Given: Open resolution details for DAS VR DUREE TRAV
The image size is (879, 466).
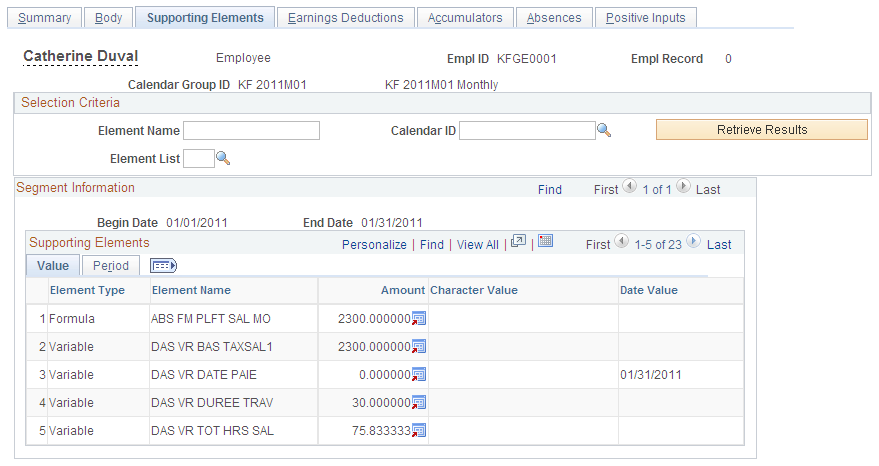Looking at the screenshot, I should pyautogui.click(x=419, y=403).
